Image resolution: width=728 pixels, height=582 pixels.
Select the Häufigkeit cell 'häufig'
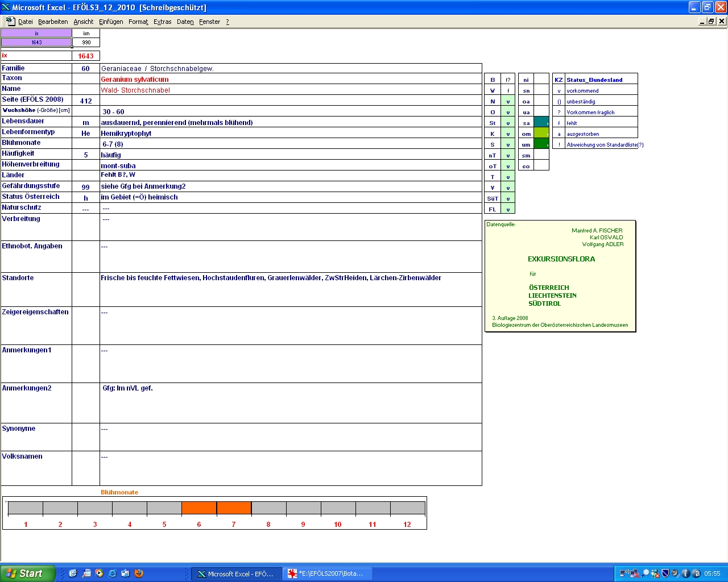291,155
